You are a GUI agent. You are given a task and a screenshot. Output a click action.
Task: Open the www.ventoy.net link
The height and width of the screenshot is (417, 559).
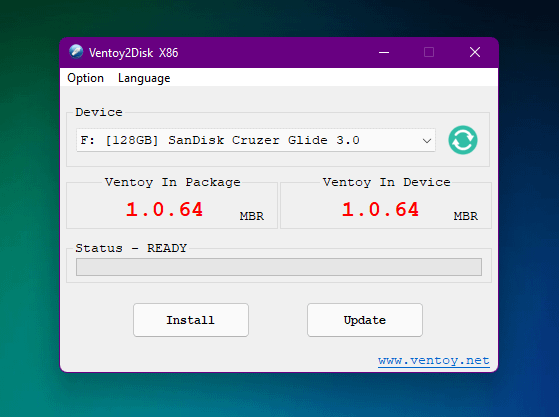point(434,361)
